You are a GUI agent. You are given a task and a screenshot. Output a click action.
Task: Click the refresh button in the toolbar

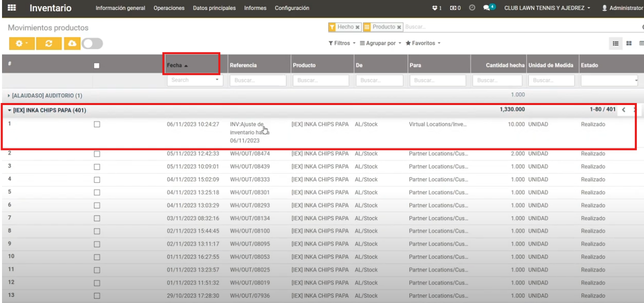coord(48,43)
